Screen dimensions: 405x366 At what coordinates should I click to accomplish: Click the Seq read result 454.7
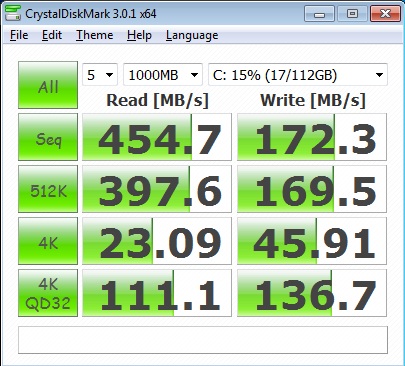[157, 137]
